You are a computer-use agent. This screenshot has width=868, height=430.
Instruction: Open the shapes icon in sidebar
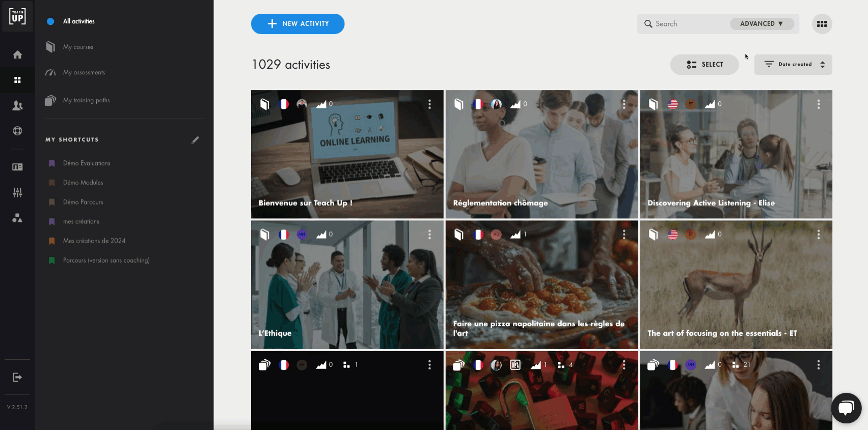coord(17,218)
